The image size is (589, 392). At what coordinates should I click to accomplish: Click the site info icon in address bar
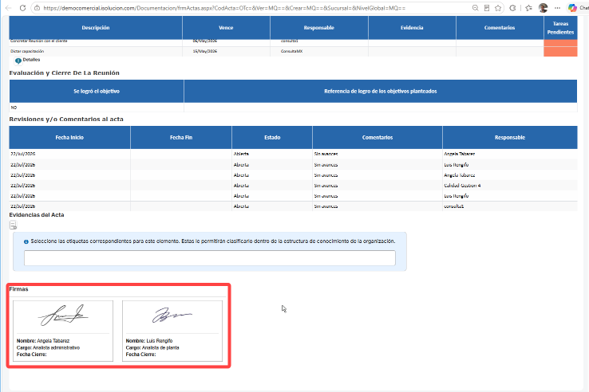tap(36, 8)
